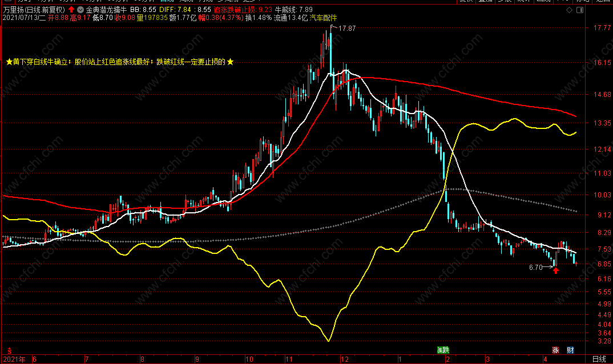Screen dimensions: 613x364
Task: Click the opening price 开8.88
Action: (x=58, y=18)
